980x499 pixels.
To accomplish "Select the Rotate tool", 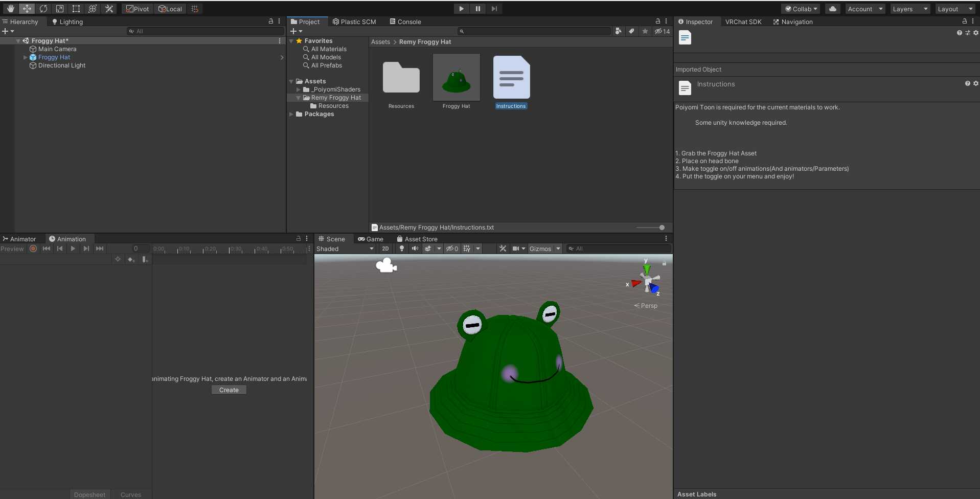I will click(43, 9).
